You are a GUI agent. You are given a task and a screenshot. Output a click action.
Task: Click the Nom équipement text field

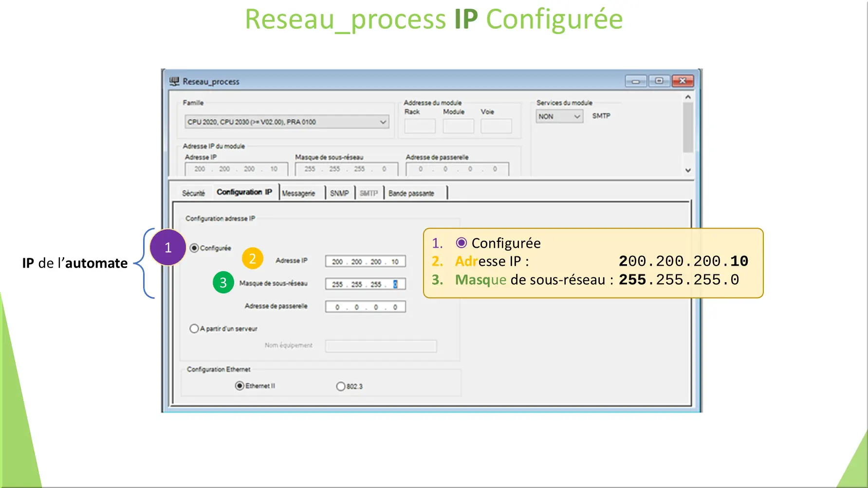coord(381,346)
